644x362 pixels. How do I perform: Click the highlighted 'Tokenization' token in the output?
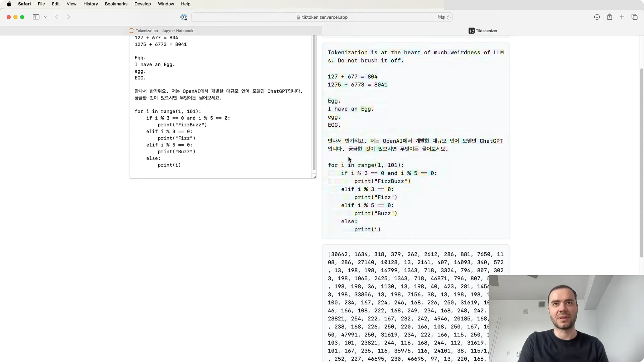pyautogui.click(x=348, y=52)
